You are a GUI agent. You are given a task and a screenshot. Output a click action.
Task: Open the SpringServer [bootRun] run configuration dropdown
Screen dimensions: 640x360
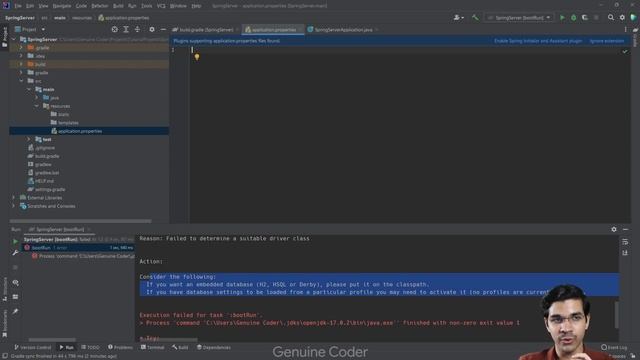click(x=519, y=18)
